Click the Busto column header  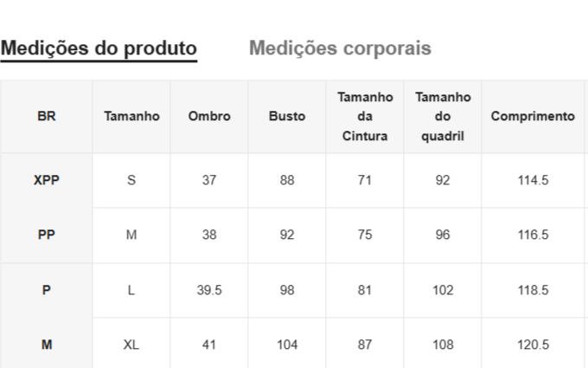287,116
